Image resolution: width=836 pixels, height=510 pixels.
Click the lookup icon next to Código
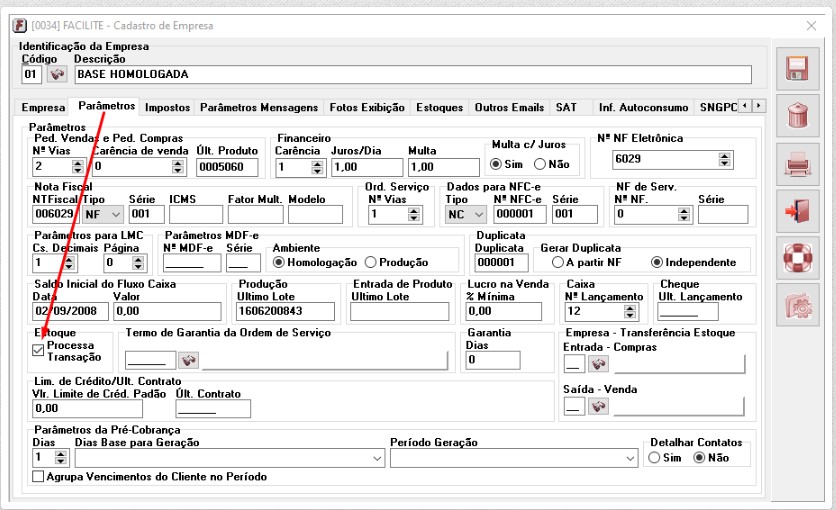pos(57,74)
